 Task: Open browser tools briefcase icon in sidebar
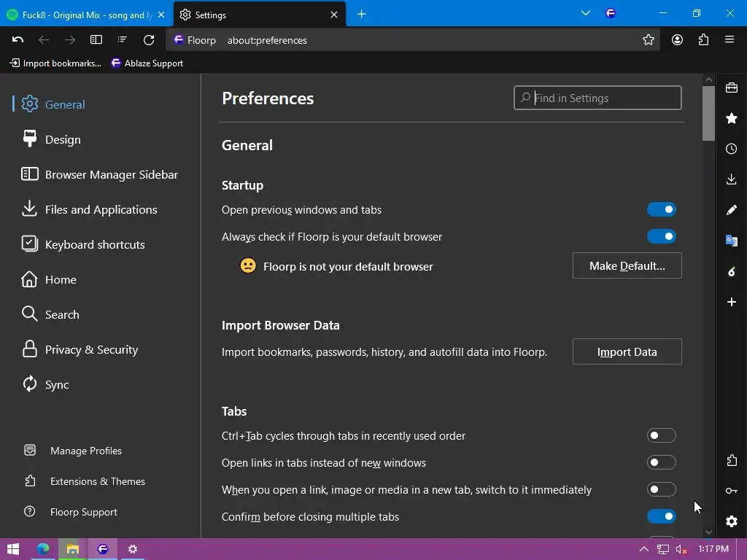point(731,87)
